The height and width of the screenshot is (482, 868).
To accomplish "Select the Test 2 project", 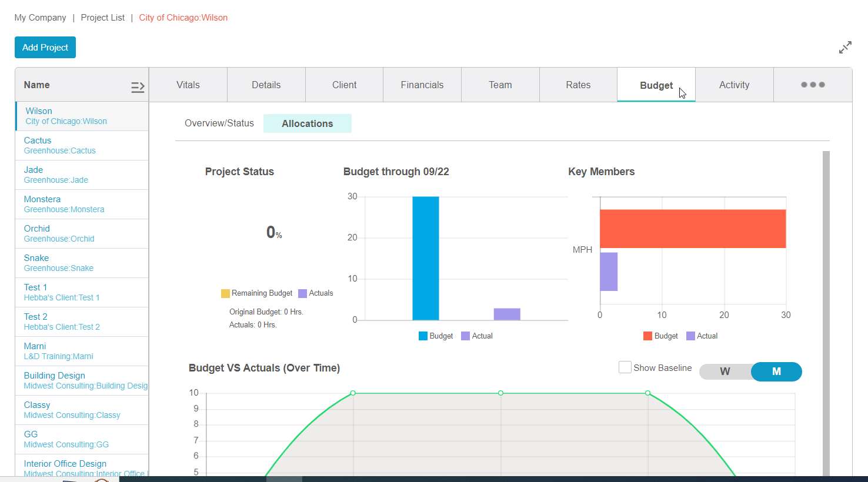I will pos(82,322).
